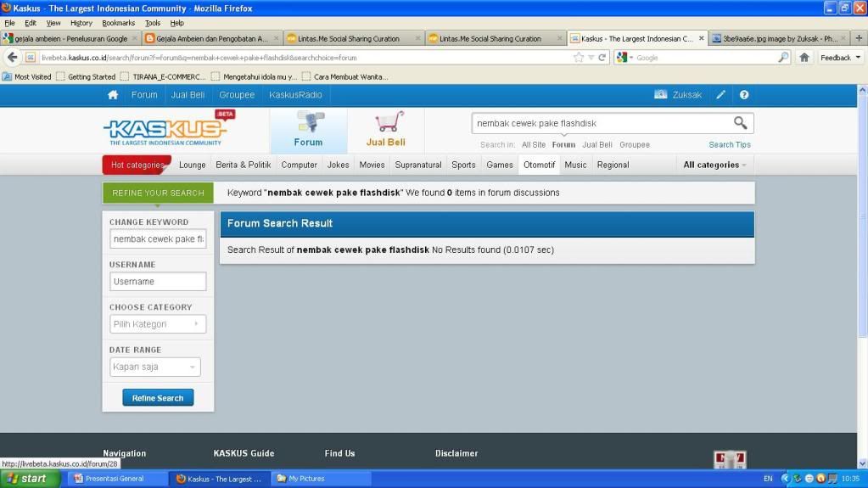The image size is (868, 488).
Task: Open the Bookmarks menu
Action: coord(119,23)
